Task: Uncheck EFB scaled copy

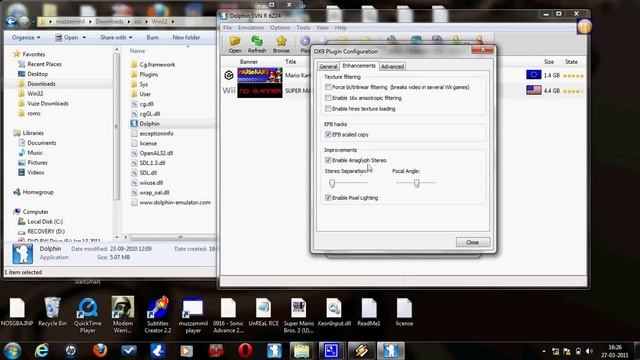Action: click(x=328, y=134)
